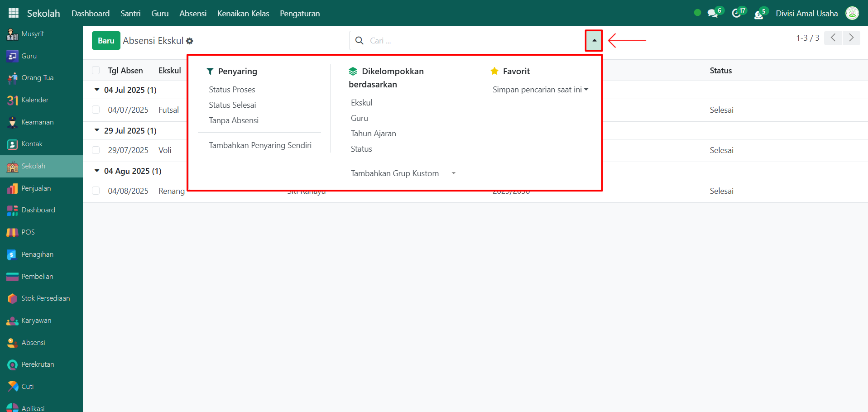Click the Baru button
This screenshot has height=412, width=868.
tap(106, 40)
